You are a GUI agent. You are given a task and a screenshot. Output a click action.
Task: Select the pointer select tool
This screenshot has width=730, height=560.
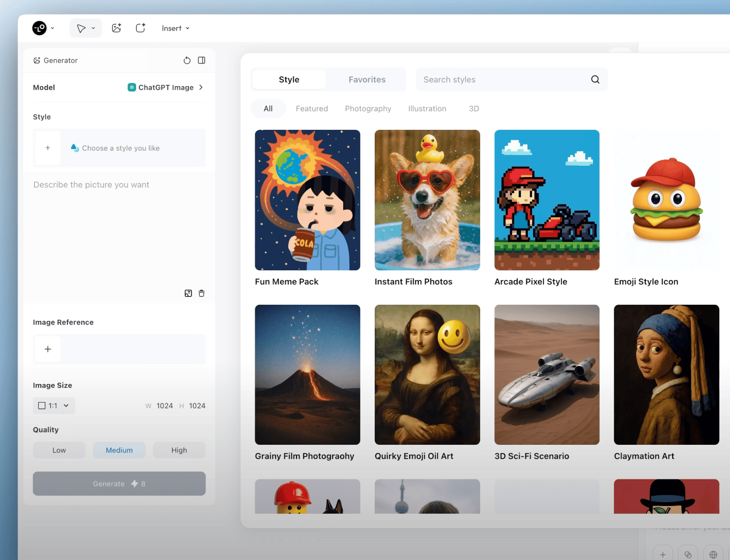[81, 28]
